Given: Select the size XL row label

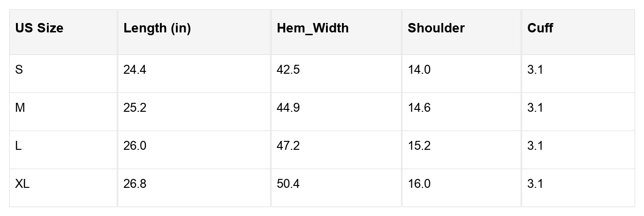Looking at the screenshot, I should pos(23,184).
